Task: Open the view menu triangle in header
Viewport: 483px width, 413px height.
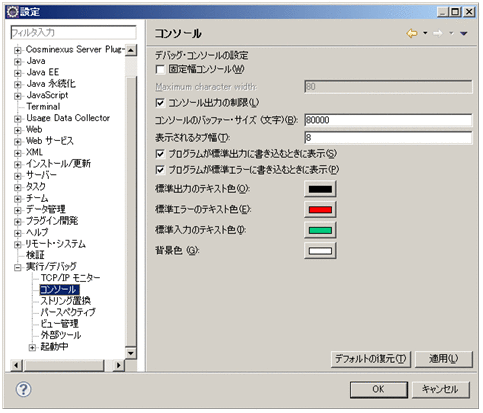Action: 464,33
